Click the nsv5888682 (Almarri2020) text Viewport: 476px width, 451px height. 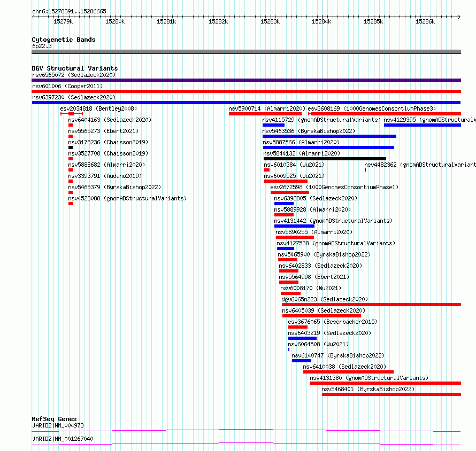(106, 165)
